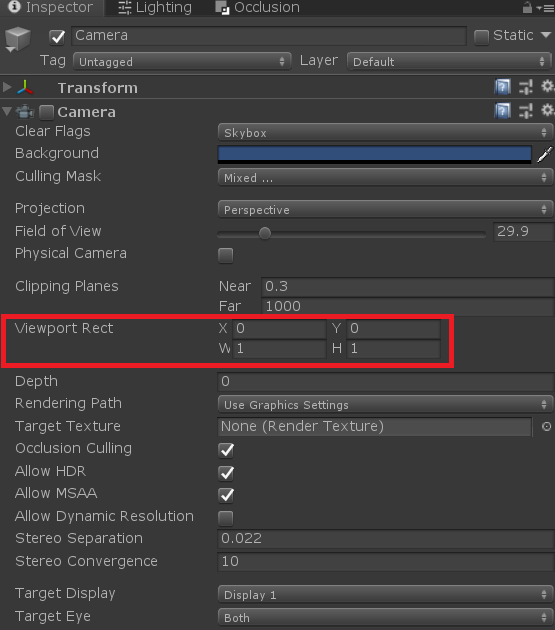The image size is (555, 630).
Task: Open the Projection Perspective dropdown
Action: click(x=385, y=209)
